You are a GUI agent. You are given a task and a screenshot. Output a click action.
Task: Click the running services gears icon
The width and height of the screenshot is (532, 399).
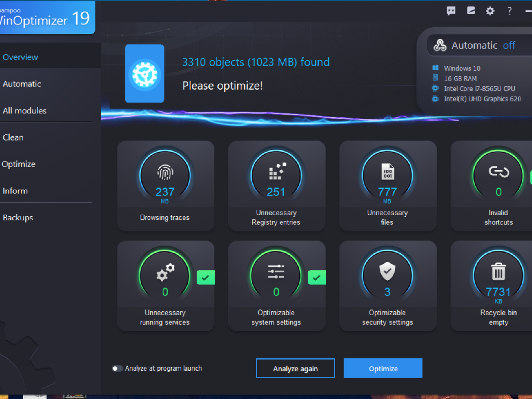(165, 272)
